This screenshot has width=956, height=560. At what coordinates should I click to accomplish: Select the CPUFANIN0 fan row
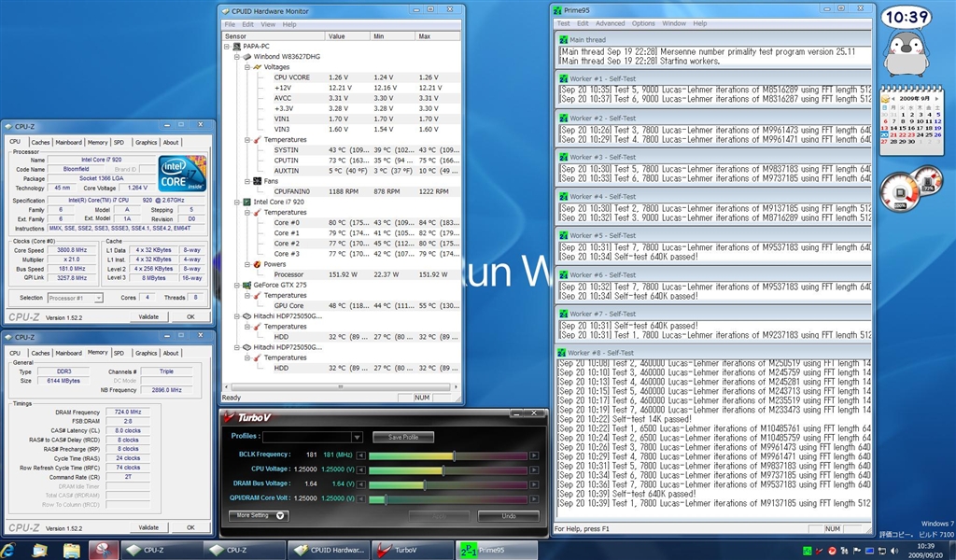(x=342, y=191)
